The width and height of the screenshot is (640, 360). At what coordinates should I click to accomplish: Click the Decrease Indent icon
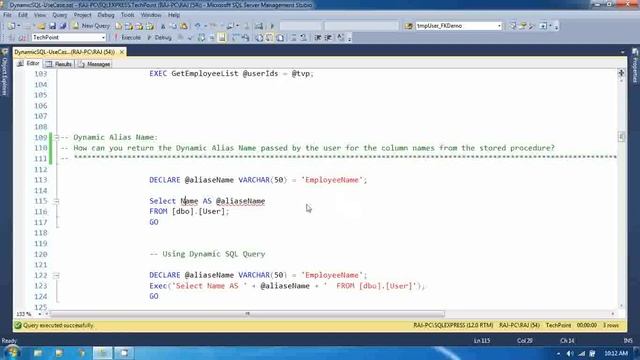pyautogui.click(x=318, y=38)
